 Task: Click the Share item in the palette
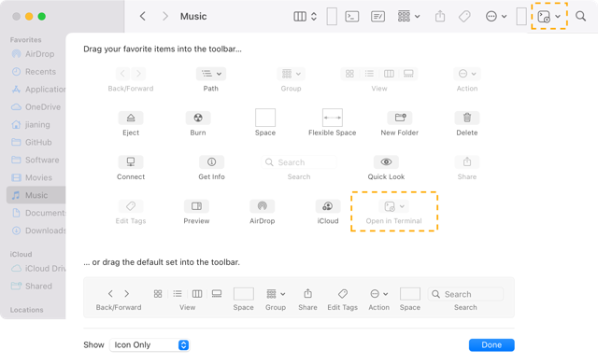pos(467,162)
